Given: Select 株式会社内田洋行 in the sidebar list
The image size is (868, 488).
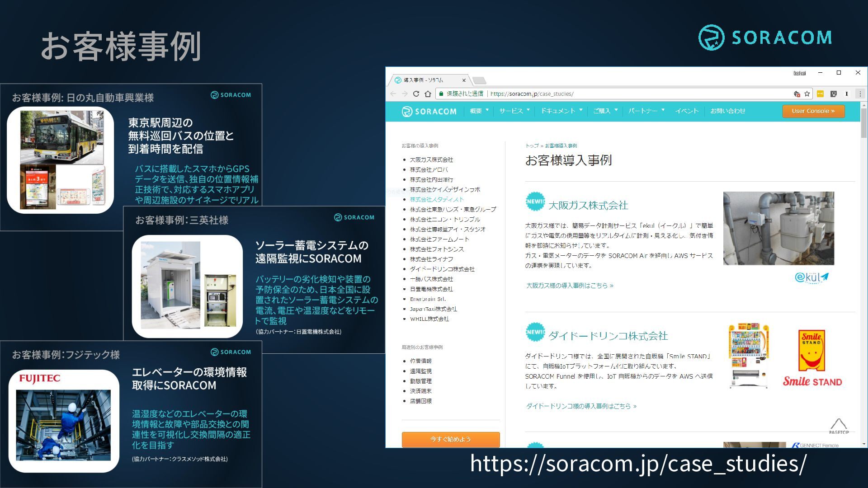Looking at the screenshot, I should tap(431, 180).
